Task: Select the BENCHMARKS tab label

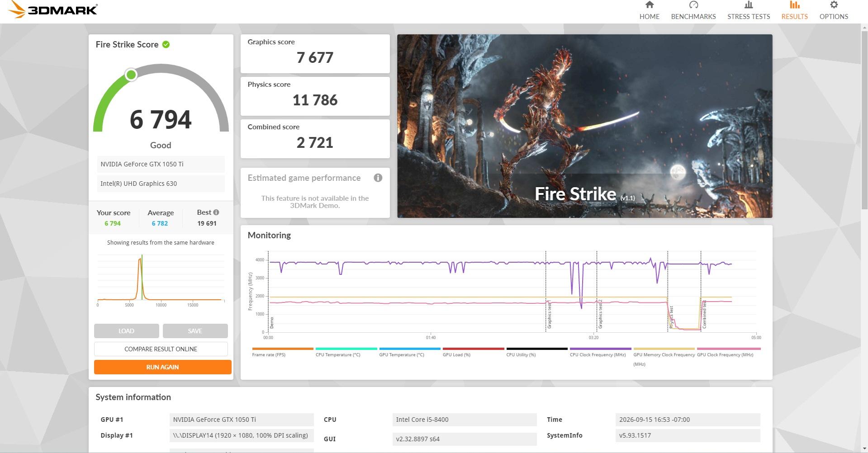Action: click(693, 16)
